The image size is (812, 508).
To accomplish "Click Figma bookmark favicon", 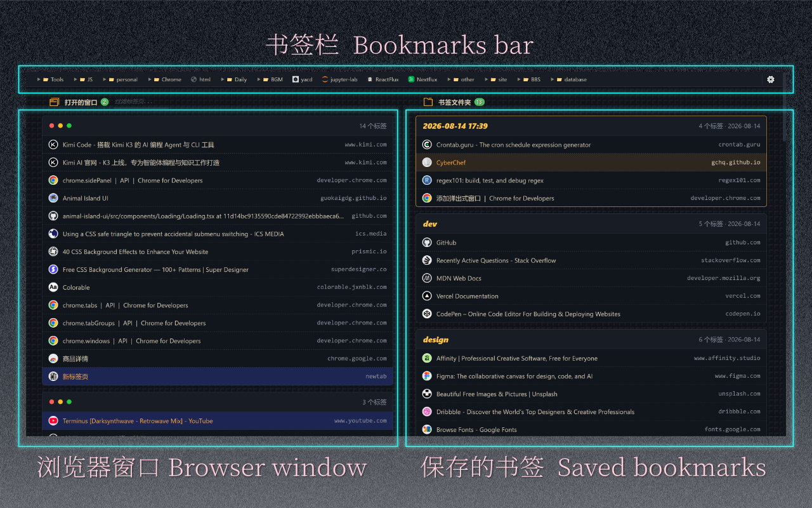I will tap(427, 376).
